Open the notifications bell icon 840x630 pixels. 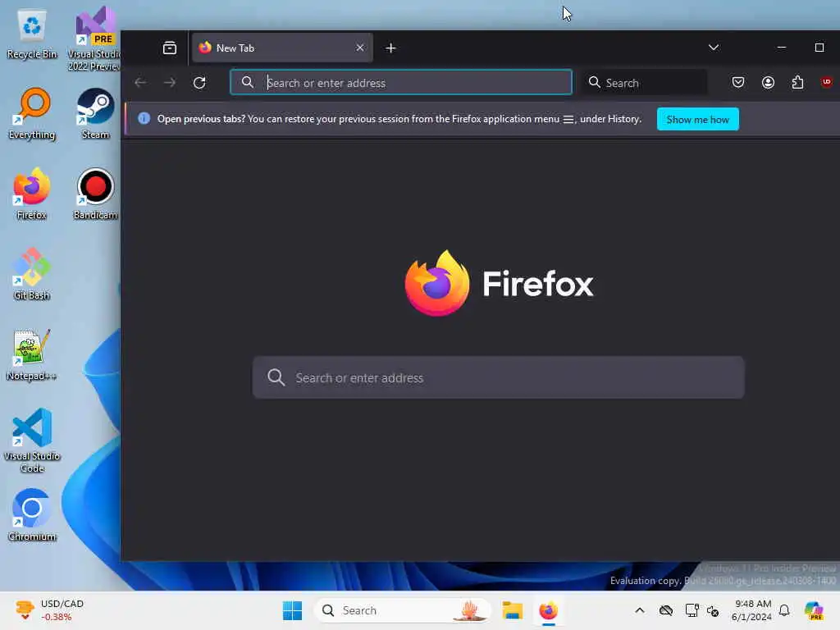pos(784,610)
